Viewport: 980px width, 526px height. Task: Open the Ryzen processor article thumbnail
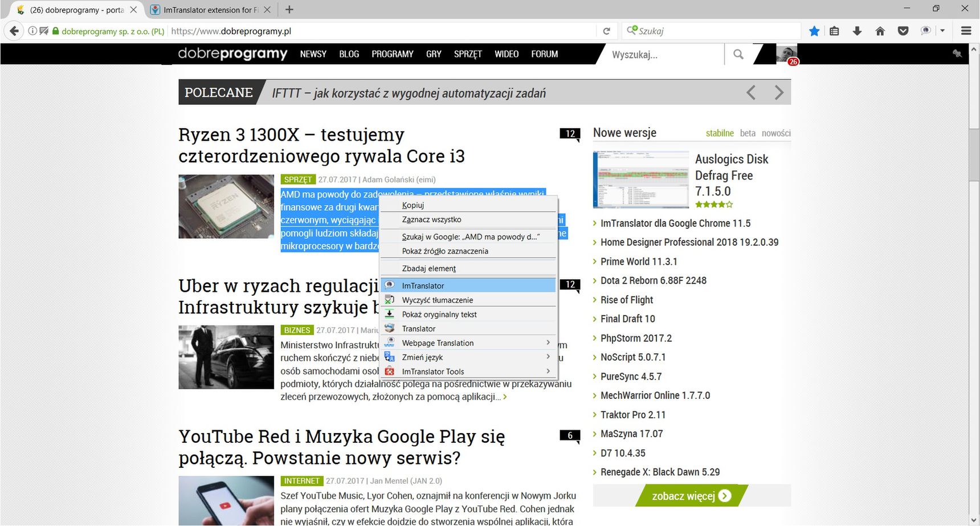point(226,206)
